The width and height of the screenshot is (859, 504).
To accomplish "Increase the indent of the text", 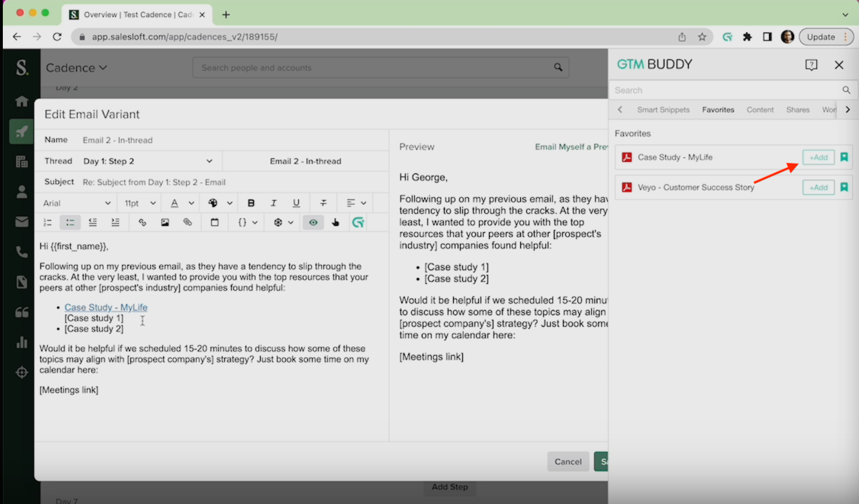I will pos(115,222).
